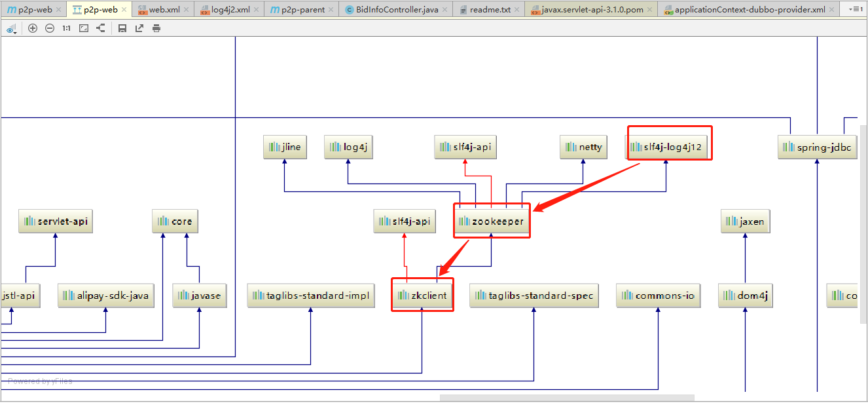The height and width of the screenshot is (403, 868).
Task: Print the dependency diagram
Action: (x=156, y=28)
